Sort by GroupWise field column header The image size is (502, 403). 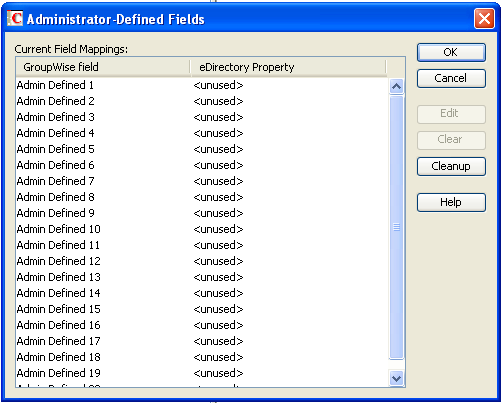103,67
